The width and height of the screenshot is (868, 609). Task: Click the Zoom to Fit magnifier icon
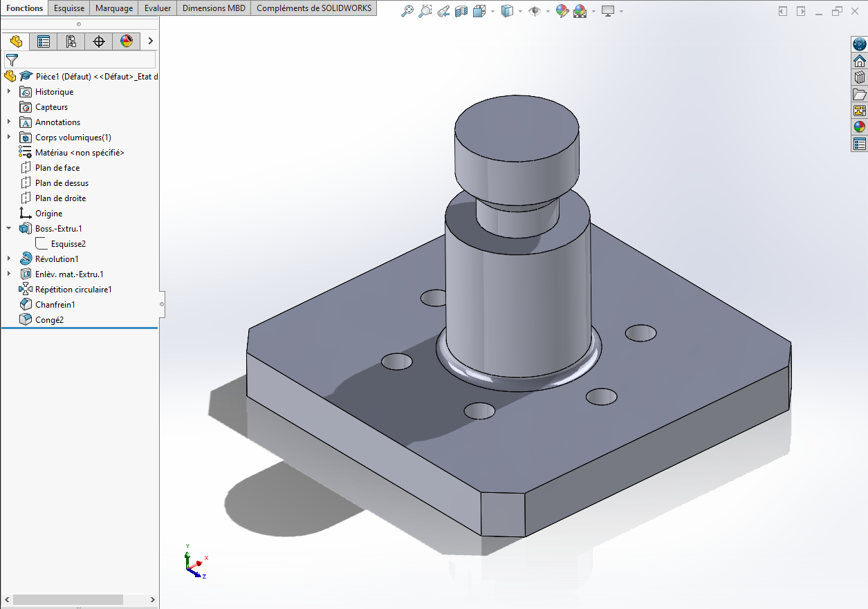tap(408, 11)
